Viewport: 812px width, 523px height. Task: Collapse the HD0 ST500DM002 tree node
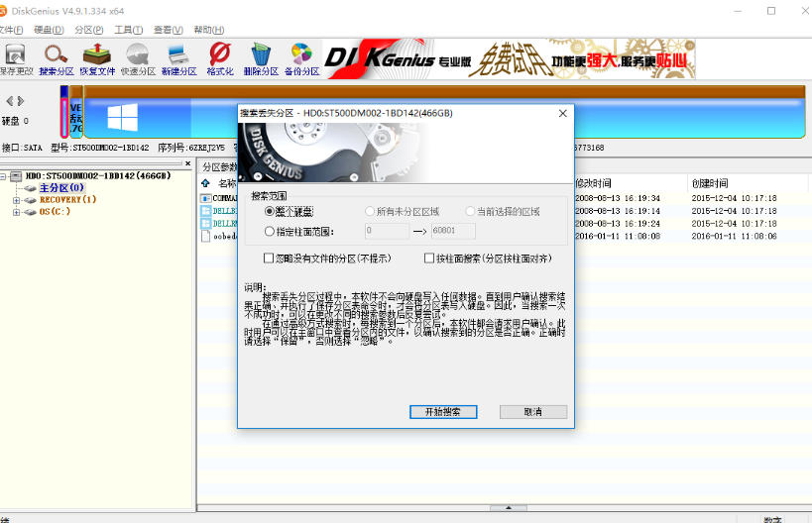(x=3, y=176)
